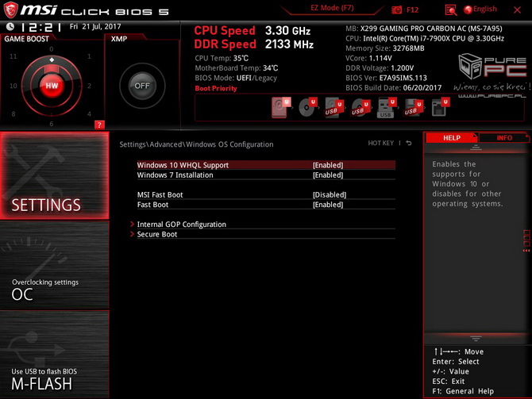Click the CPU Speed 3.30 GHz readout
The height and width of the screenshot is (399, 532).
[x=252, y=30]
